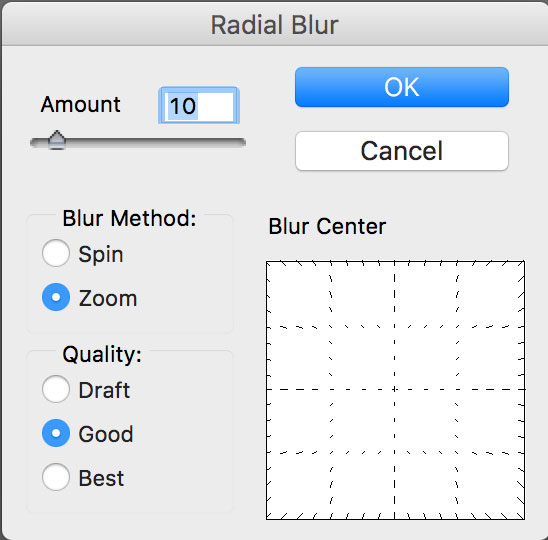Dismiss the dialog with Cancel

click(402, 151)
